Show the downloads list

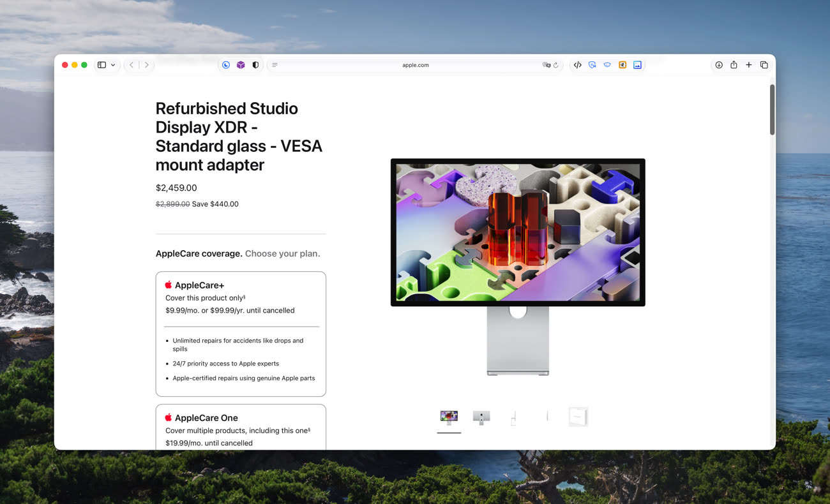[x=719, y=65]
